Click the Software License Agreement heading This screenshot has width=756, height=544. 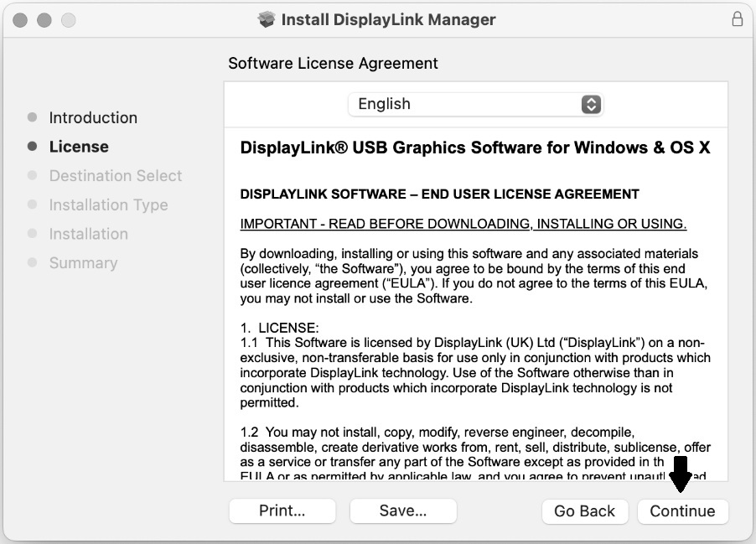333,63
